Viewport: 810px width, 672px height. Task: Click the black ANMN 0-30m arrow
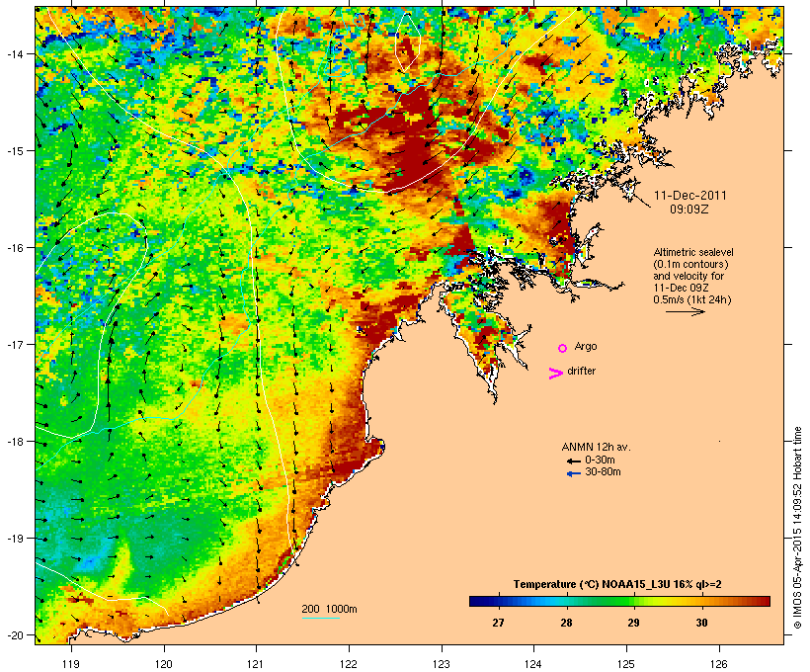click(x=573, y=462)
